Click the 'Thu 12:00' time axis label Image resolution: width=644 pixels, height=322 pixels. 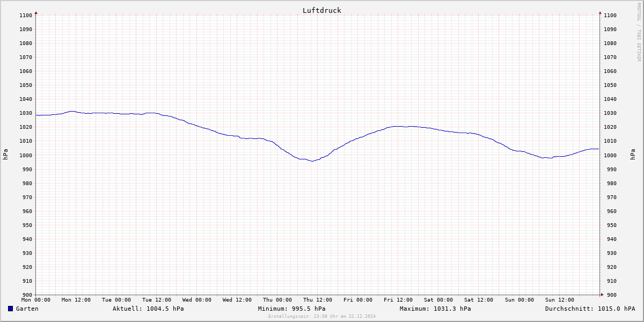318,300
